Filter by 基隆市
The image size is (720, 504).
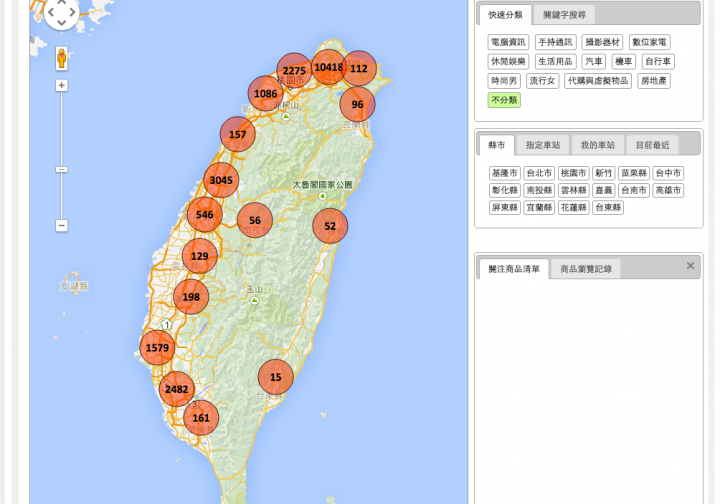coord(505,173)
